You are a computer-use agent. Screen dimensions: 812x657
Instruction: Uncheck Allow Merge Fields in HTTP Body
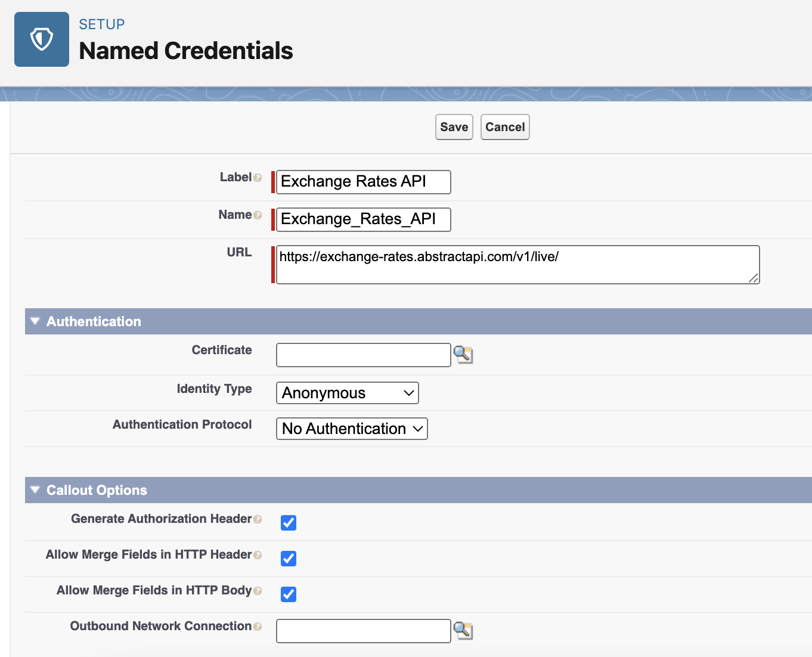point(289,594)
